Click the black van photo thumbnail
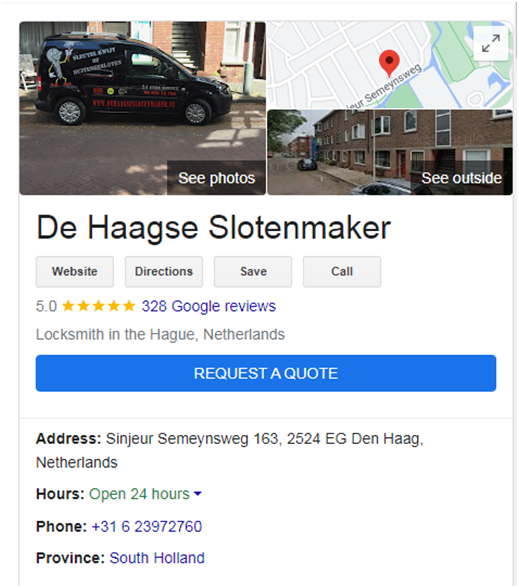Image resolution: width=519 pixels, height=588 pixels. click(142, 108)
